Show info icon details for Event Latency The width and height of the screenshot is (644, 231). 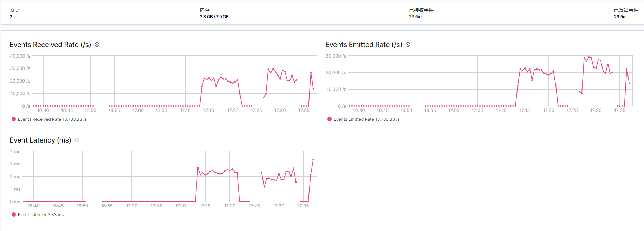coord(77,140)
